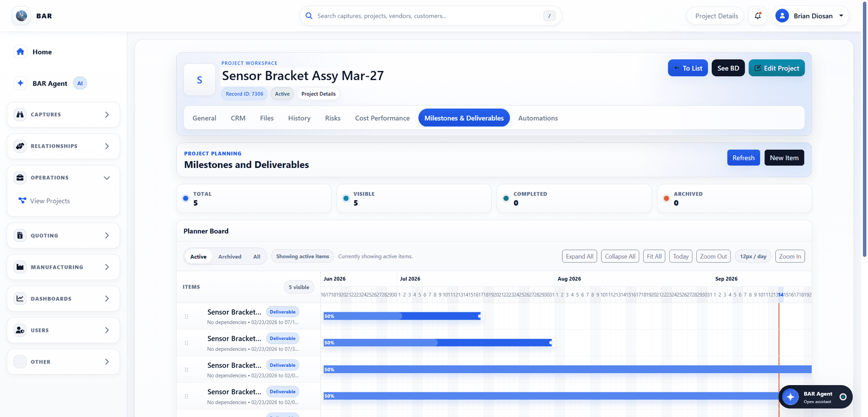The width and height of the screenshot is (868, 417).
Task: Expand the Quoting sidebar section
Action: point(107,236)
